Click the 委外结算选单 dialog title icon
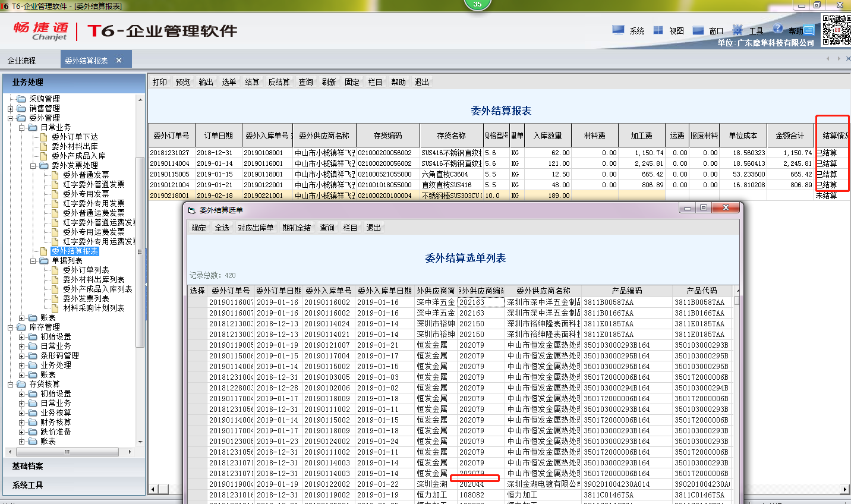Image resolution: width=851 pixels, height=504 pixels. point(191,210)
